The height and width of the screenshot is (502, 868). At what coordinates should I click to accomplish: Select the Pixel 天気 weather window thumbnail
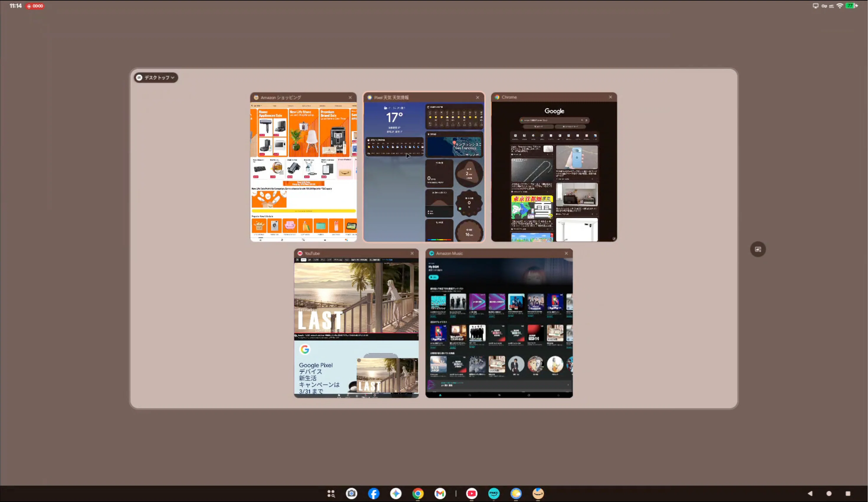pos(424,172)
